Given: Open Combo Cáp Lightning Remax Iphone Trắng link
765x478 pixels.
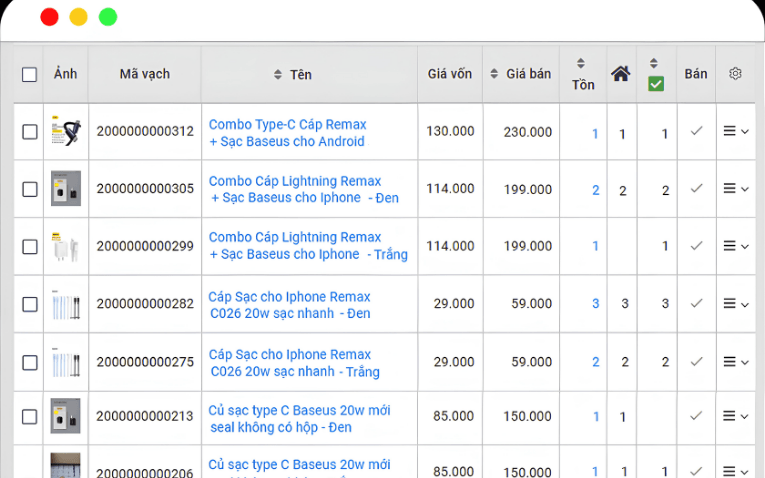Looking at the screenshot, I should 308,246.
